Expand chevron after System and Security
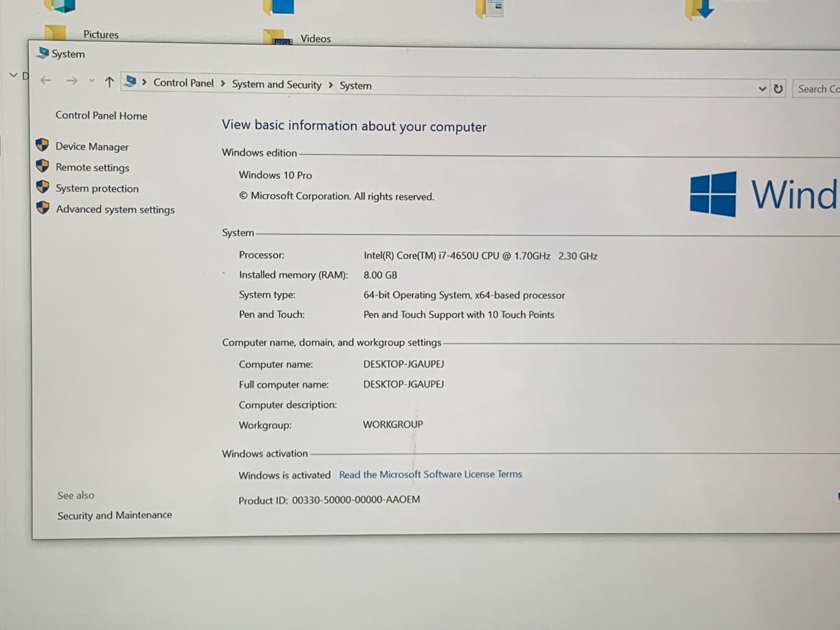The image size is (840, 630). [331, 85]
